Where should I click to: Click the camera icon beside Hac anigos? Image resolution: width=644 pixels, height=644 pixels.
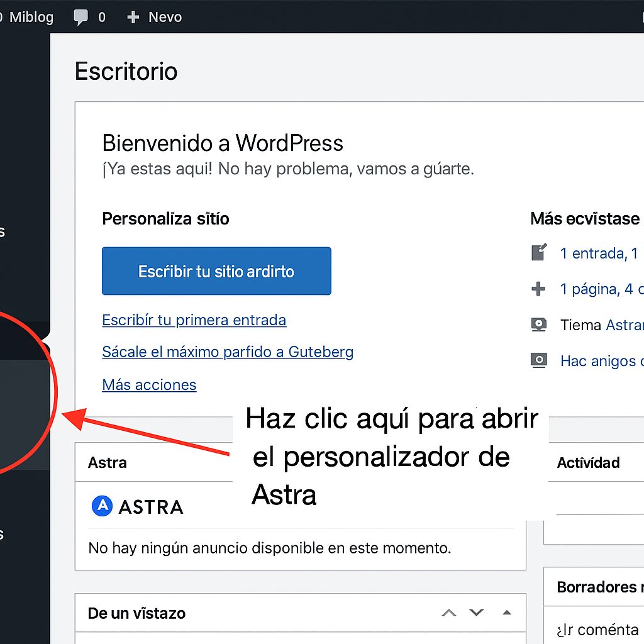pos(538,360)
